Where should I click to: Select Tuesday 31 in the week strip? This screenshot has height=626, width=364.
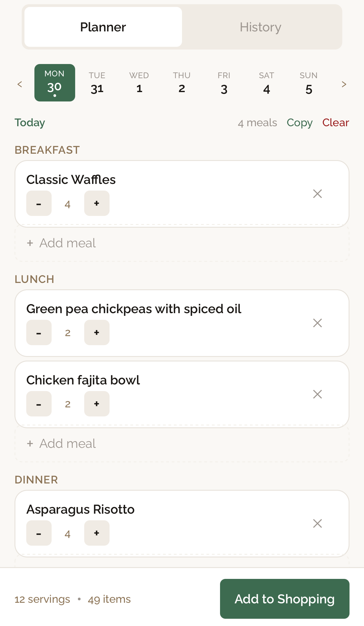tap(97, 83)
